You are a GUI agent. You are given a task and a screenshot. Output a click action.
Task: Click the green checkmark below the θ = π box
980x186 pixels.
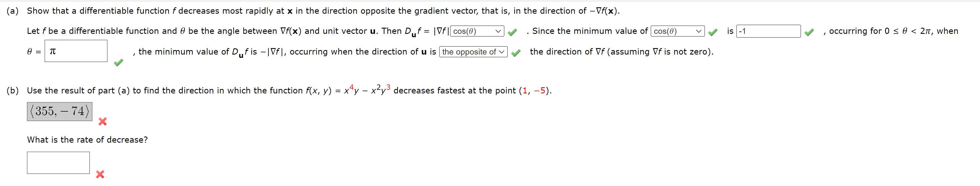coord(118,62)
